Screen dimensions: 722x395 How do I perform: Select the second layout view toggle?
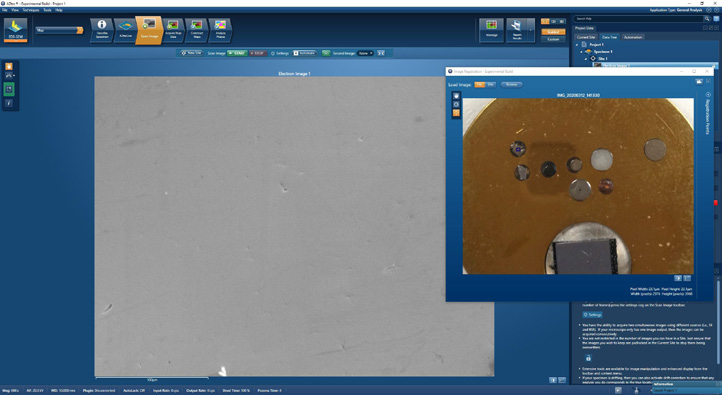(554, 21)
